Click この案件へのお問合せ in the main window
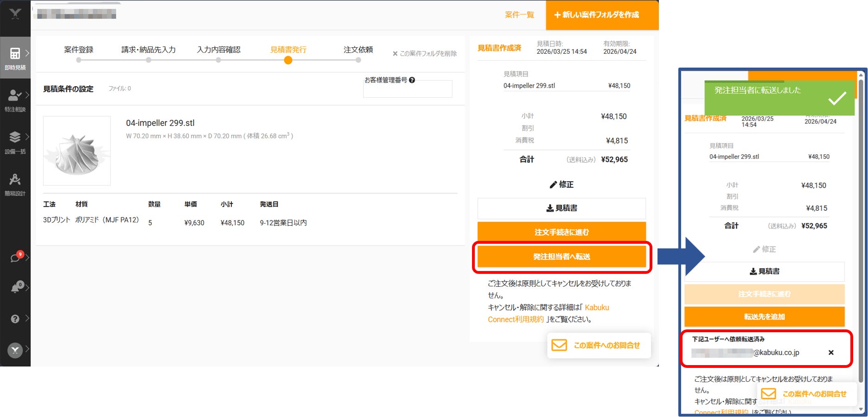The width and height of the screenshot is (868, 417). point(599,345)
